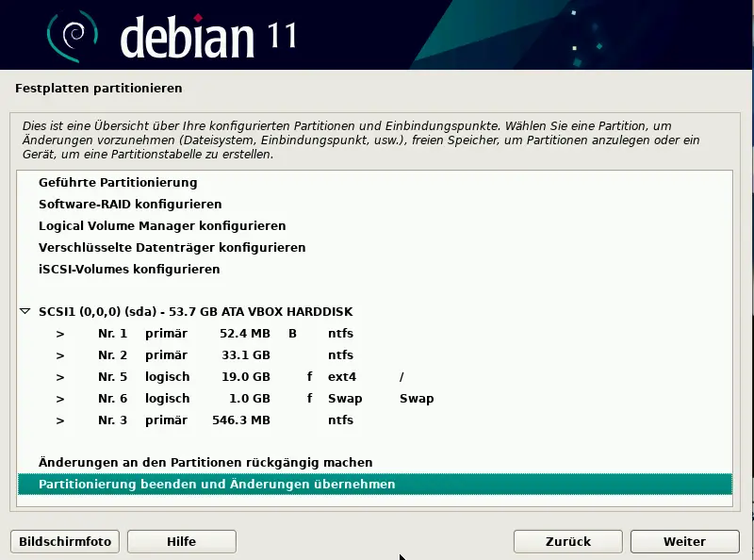754x560 pixels.
Task: Select the SCSI1 (0,0,0) (sda) disk entry
Action: pyautogui.click(x=196, y=311)
